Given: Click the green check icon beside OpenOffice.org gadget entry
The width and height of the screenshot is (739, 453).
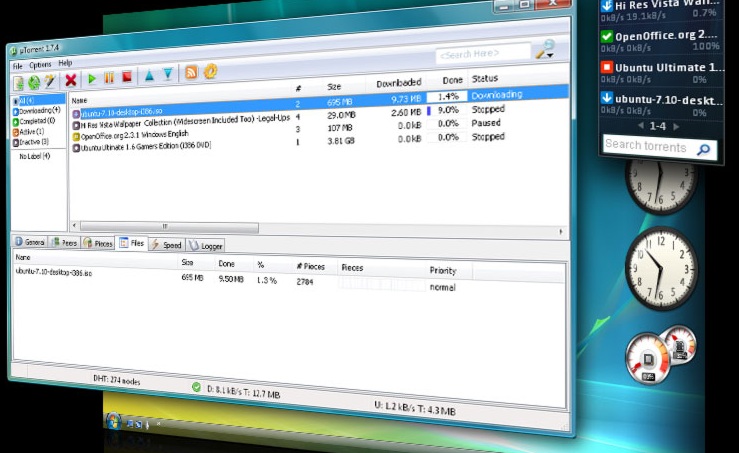Looking at the screenshot, I should click(x=607, y=36).
